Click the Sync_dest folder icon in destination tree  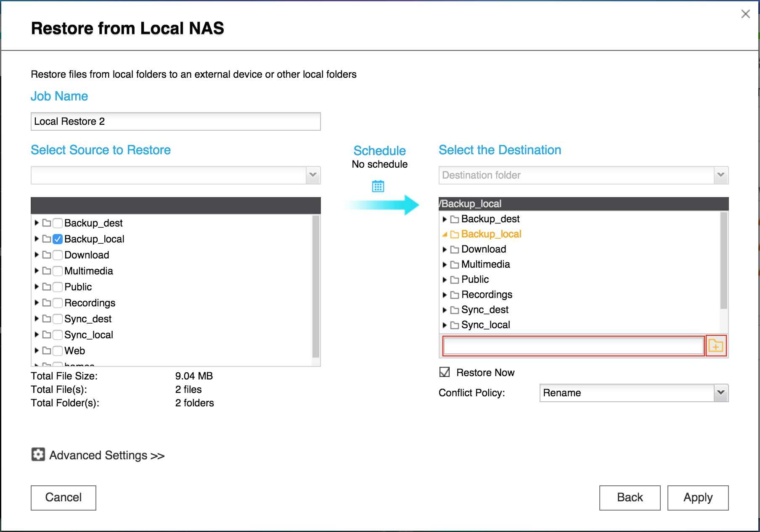455,310
